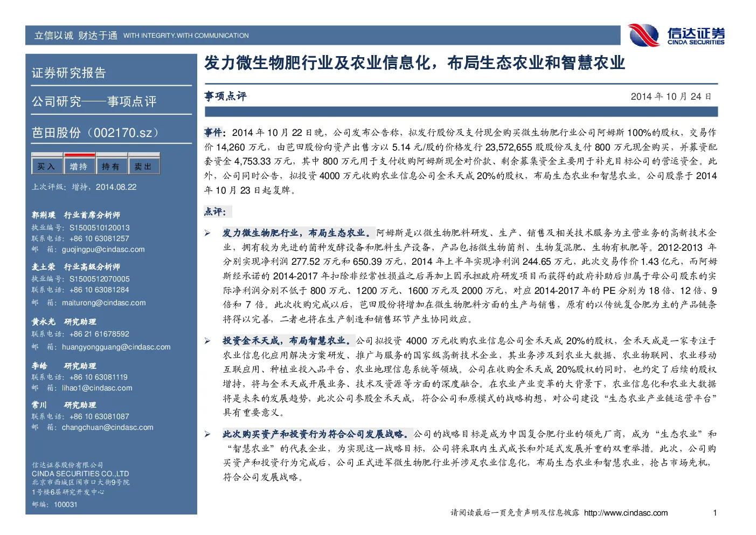Click assistant name 常川 研究助理
The width and height of the screenshot is (756, 535).
click(64, 405)
